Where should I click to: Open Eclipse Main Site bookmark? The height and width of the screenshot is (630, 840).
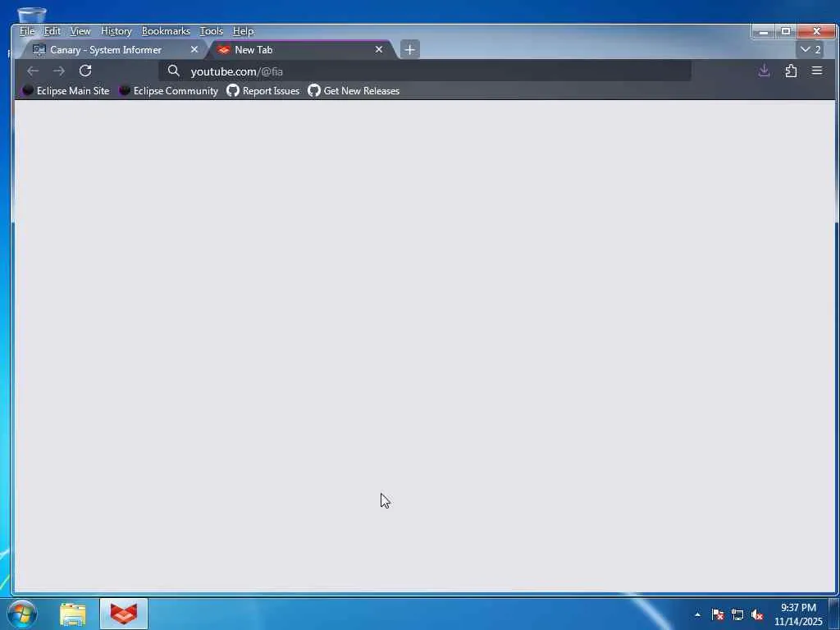(x=66, y=90)
